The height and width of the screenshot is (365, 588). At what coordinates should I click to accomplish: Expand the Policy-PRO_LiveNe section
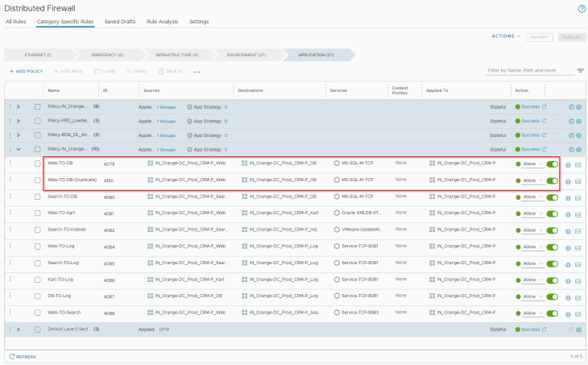[19, 120]
